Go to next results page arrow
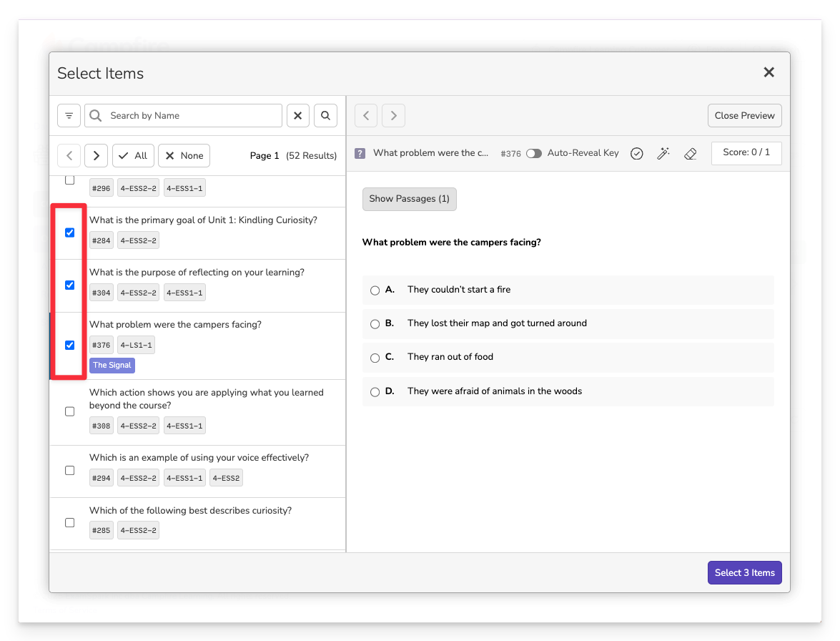The height and width of the screenshot is (641, 840). click(x=96, y=156)
